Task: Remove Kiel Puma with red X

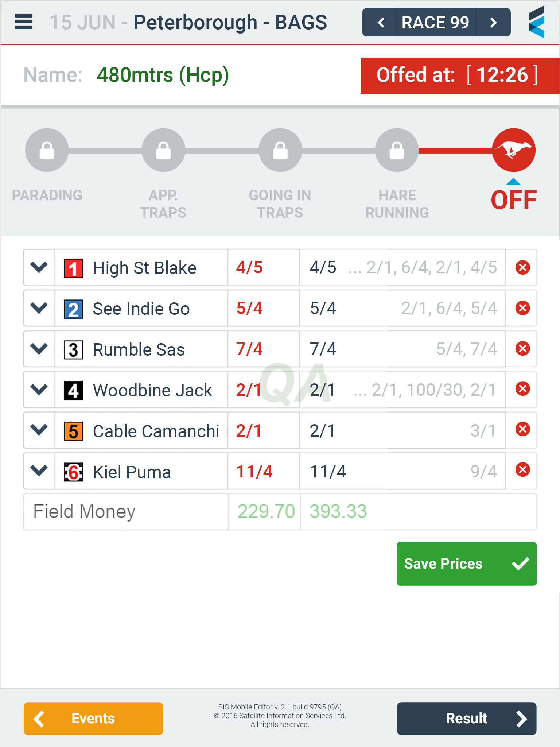Action: coord(522,469)
